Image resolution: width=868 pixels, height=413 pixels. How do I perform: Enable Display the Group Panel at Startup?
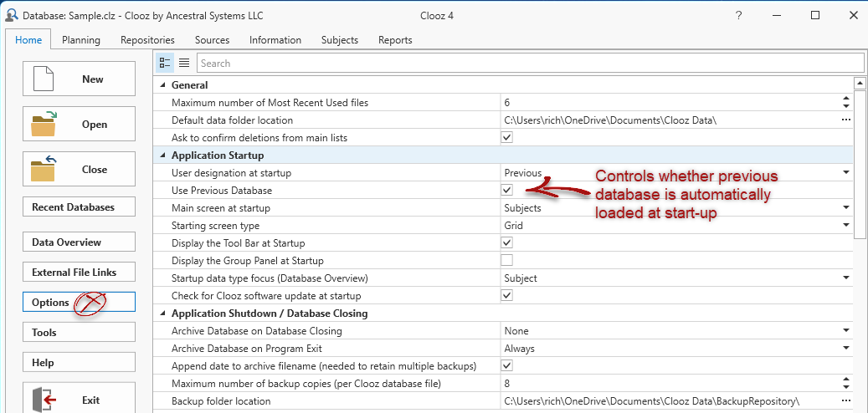tap(506, 260)
